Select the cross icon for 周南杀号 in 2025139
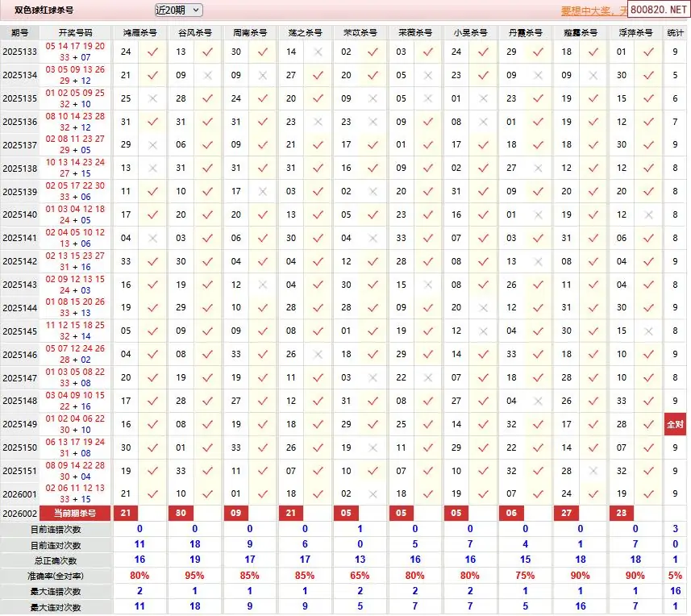691x616 pixels. click(x=263, y=192)
